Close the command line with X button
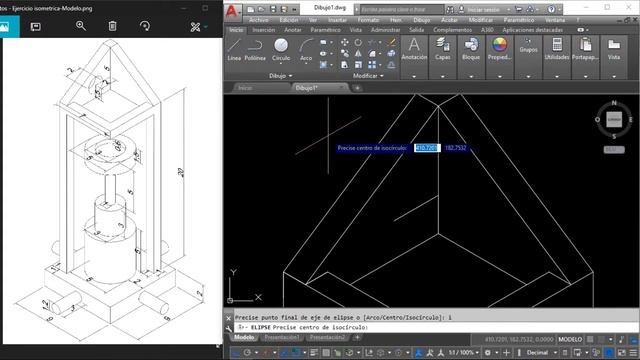Screen dimensions: 640x360 tap(229, 318)
